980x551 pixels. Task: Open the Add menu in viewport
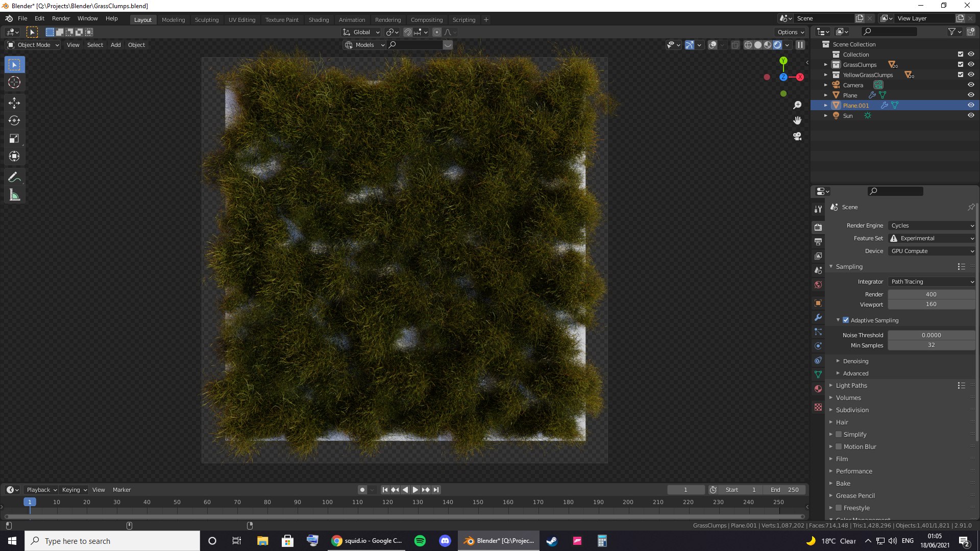tap(116, 45)
